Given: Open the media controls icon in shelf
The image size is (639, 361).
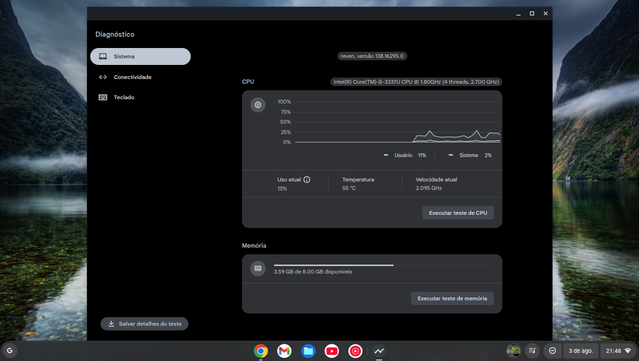Looking at the screenshot, I should tap(532, 350).
